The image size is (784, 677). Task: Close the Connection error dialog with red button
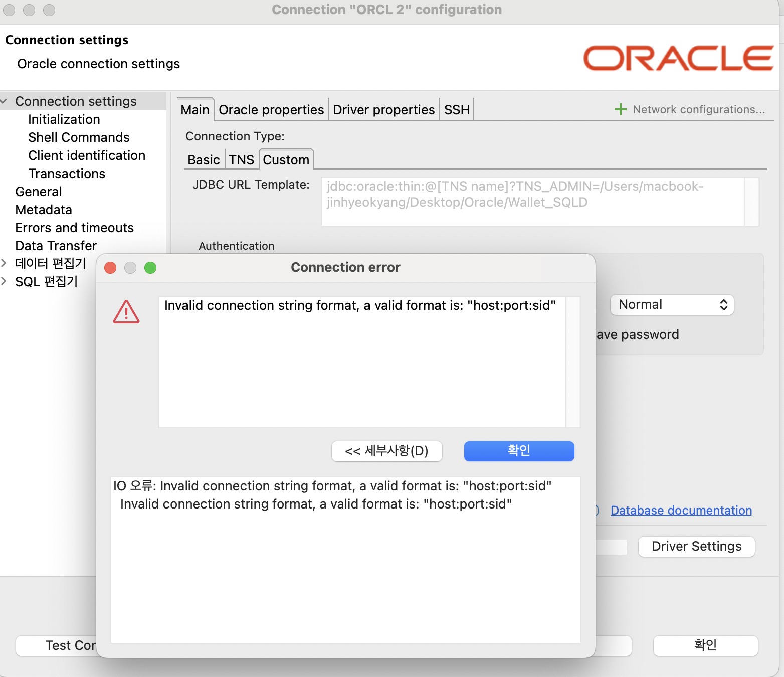point(110,268)
